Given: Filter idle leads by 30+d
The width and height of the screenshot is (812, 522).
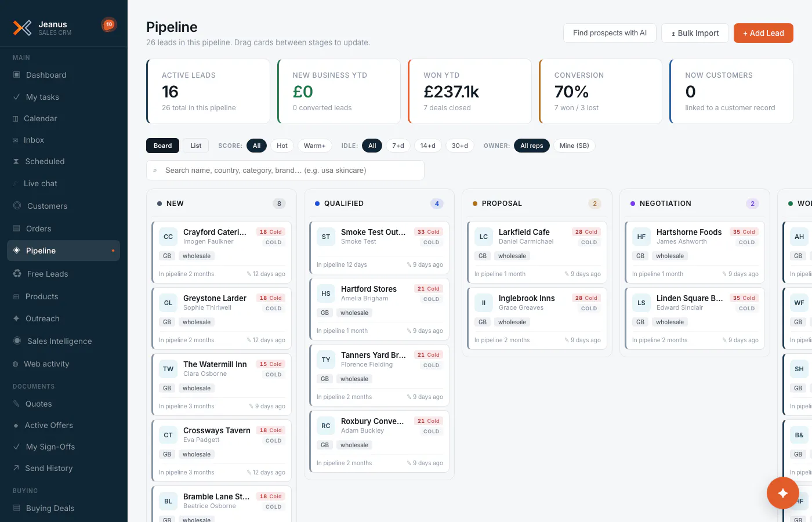Looking at the screenshot, I should (460, 146).
